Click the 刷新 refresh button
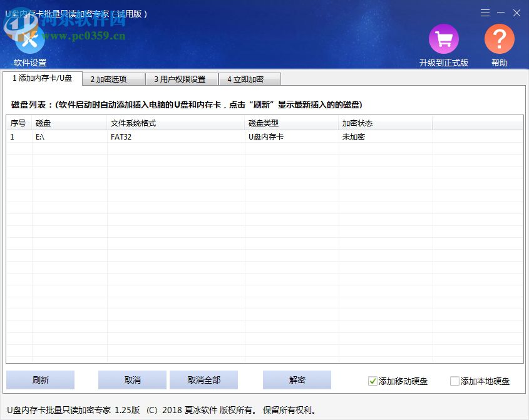The image size is (529, 420). point(39,379)
